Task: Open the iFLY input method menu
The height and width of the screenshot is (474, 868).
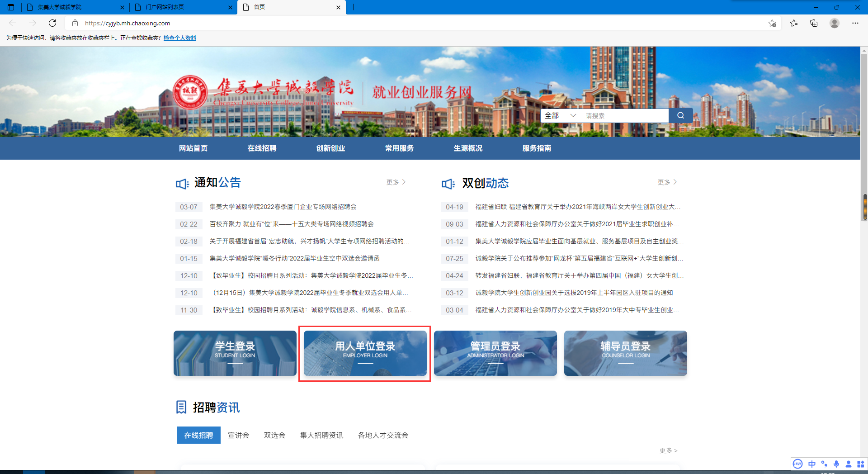Action: [798, 464]
